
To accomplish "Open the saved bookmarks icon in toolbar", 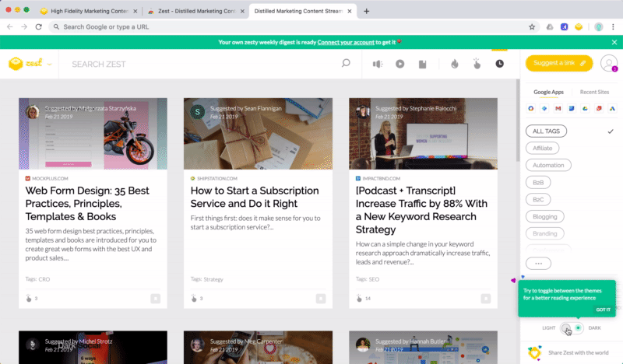I will click(x=422, y=64).
